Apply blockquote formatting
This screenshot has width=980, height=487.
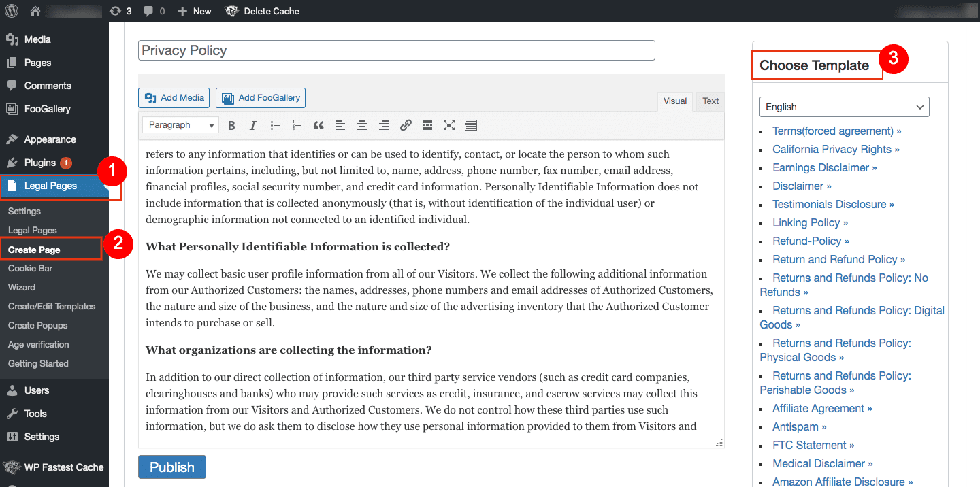pos(318,125)
